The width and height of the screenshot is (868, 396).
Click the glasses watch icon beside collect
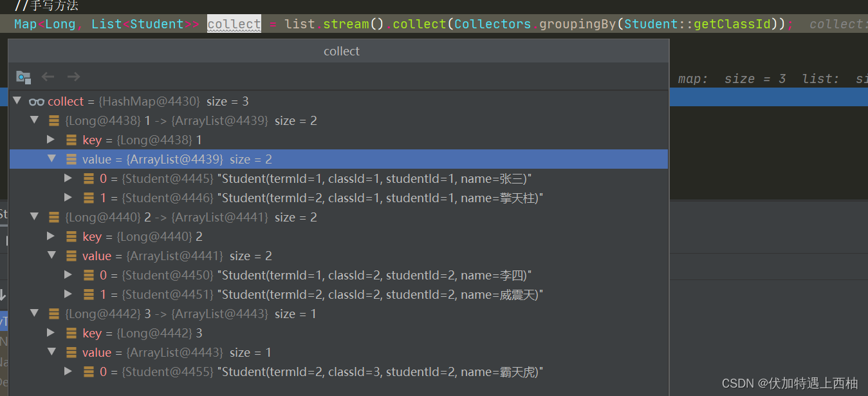(x=37, y=102)
